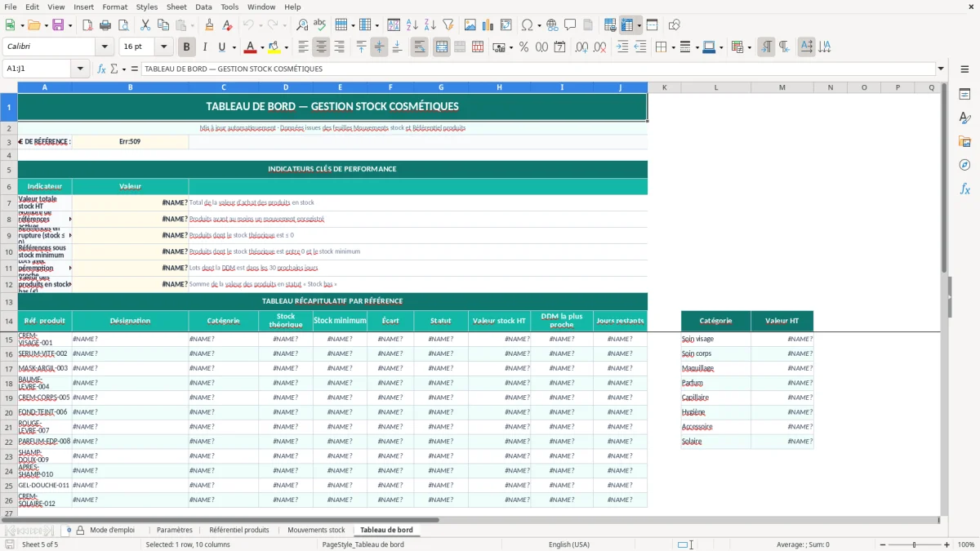Open the Data menu
The image size is (980, 551).
click(x=203, y=7)
